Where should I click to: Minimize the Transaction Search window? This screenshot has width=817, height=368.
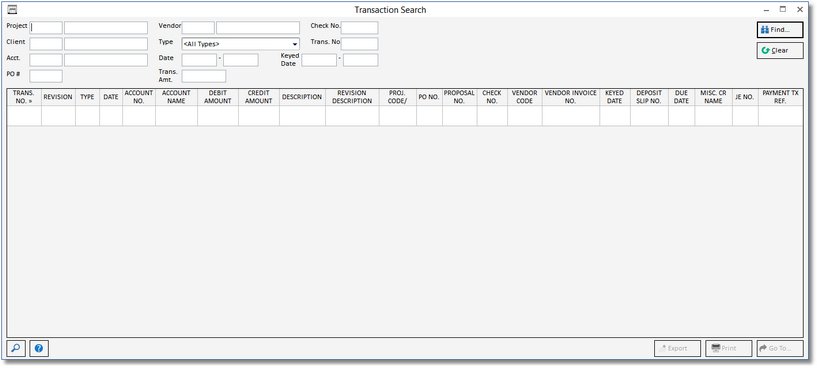[765, 9]
